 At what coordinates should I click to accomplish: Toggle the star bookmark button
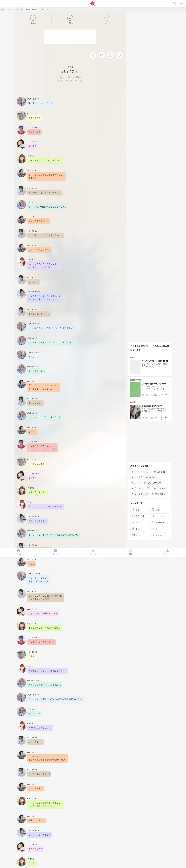point(110,55)
